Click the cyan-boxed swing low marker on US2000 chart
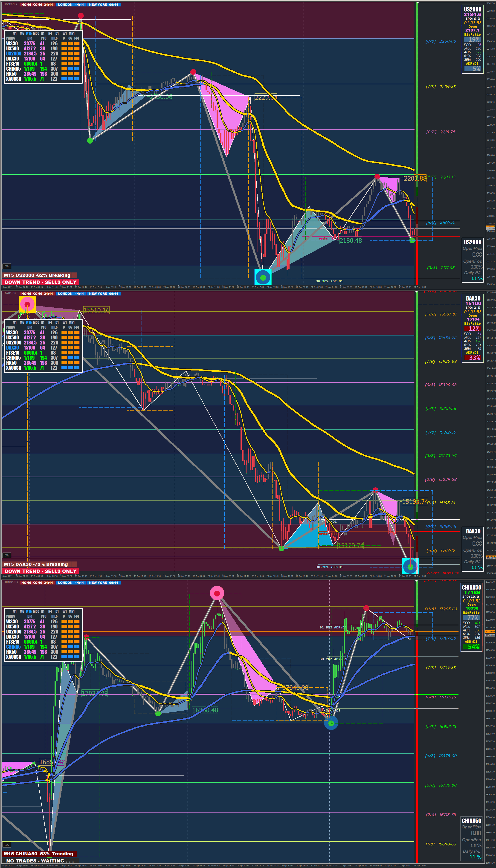This screenshot has width=496, height=868. (263, 278)
